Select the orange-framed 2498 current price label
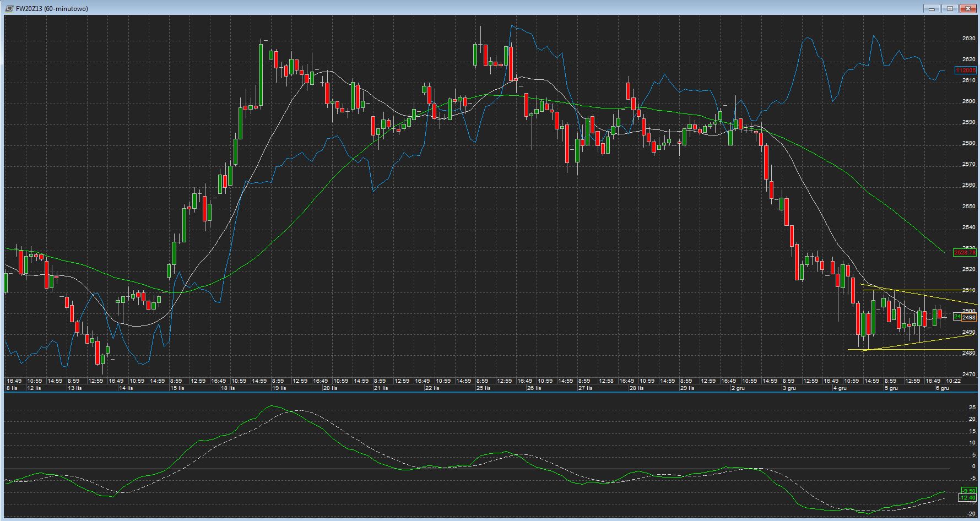Screen dimensions: 980x521 click(969, 317)
